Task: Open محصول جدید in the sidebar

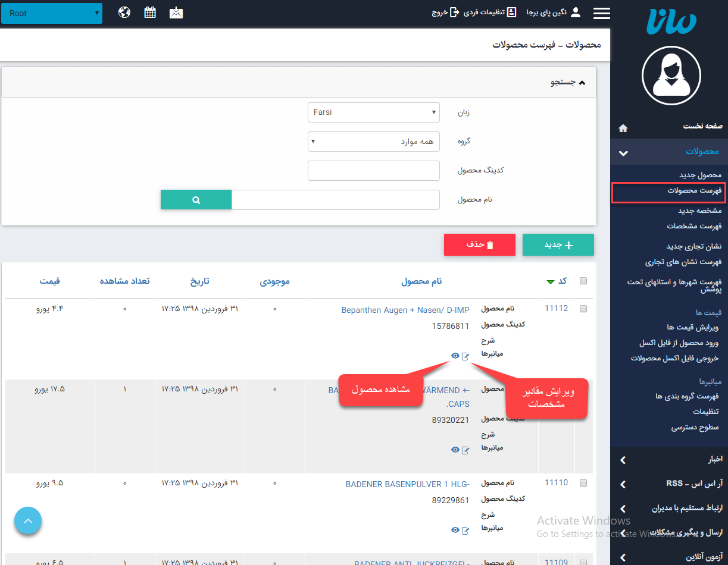Action: 700,175
